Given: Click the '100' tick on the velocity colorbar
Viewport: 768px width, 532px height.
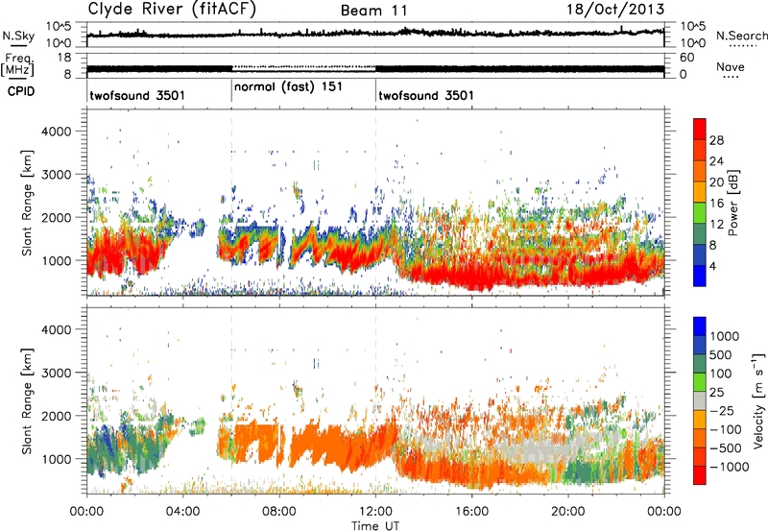Looking at the screenshot, I should (720, 374).
